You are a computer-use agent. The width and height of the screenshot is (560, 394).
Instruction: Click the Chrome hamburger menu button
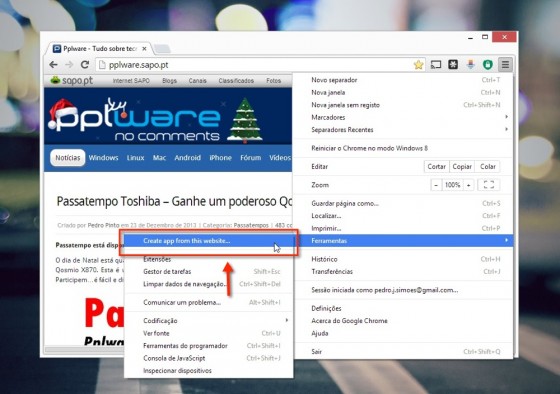[505, 65]
